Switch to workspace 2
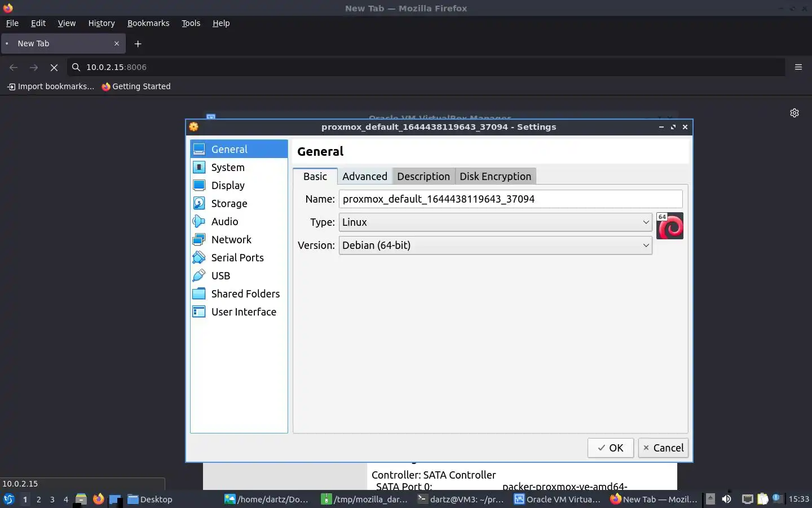Screen dimensions: 812x508 tap(38, 499)
